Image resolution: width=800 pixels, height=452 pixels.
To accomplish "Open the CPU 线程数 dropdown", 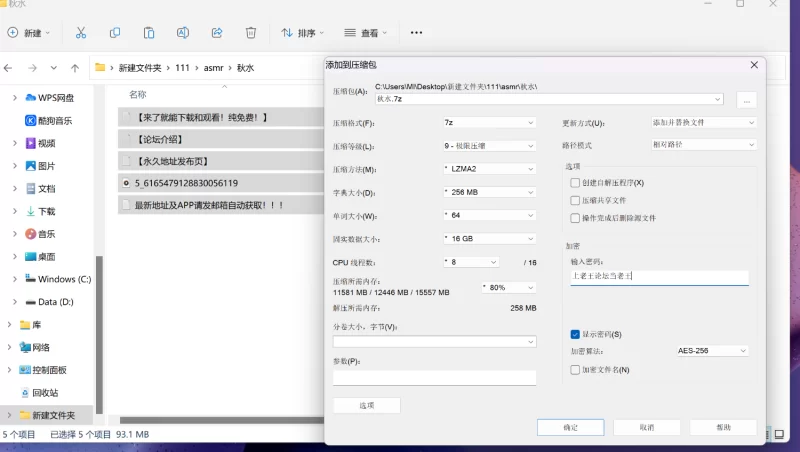I will (471, 262).
